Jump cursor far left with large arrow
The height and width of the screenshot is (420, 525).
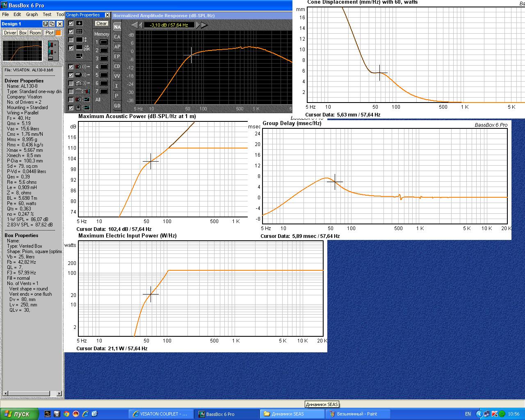point(134,25)
